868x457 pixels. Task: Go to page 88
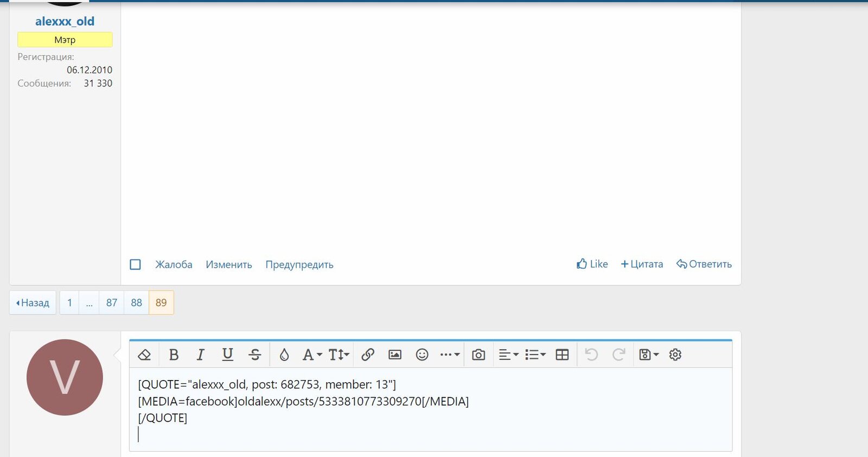click(136, 302)
